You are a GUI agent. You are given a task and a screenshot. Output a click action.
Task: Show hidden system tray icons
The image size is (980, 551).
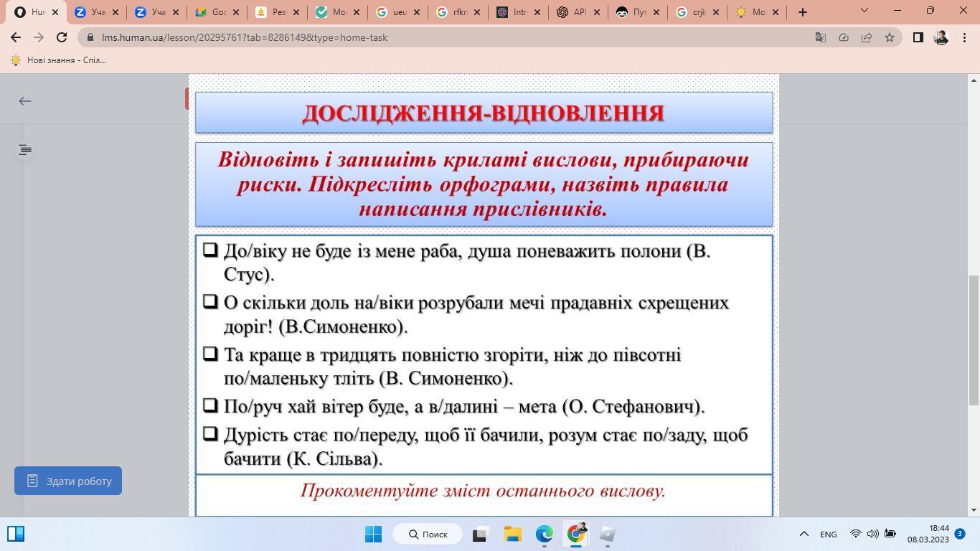804,534
